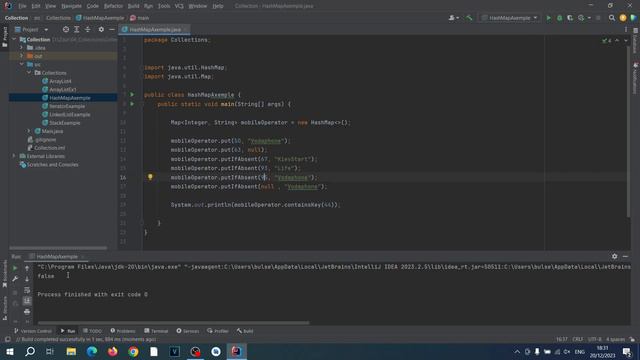Toggle soft-wrap in Run console
Image resolution: width=640 pixels, height=360 pixels.
[x=27, y=290]
